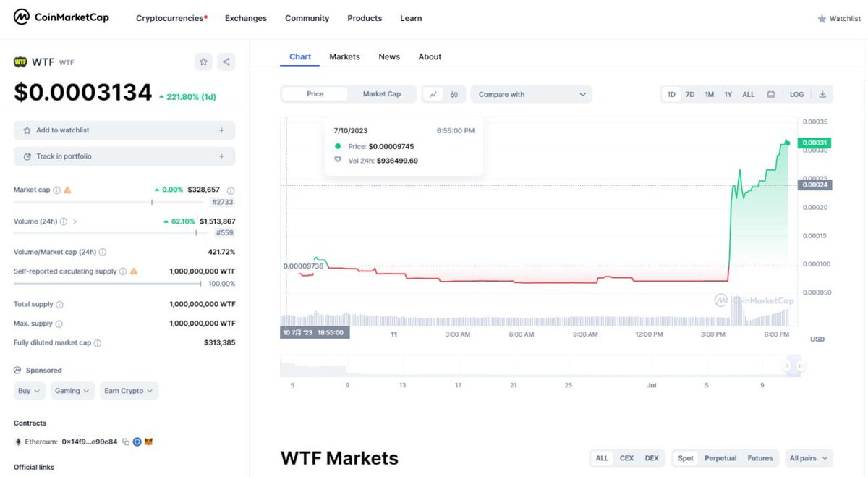Click the share icon next to WTF

pos(226,62)
